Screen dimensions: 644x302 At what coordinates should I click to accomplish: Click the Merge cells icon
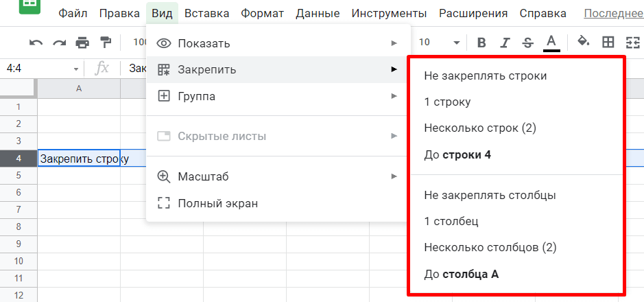point(633,43)
